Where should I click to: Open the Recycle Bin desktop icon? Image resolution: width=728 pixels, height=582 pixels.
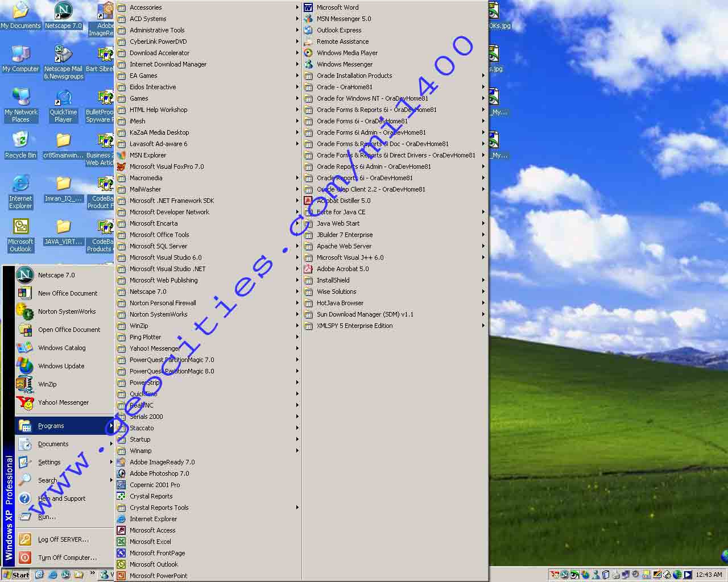click(x=20, y=145)
